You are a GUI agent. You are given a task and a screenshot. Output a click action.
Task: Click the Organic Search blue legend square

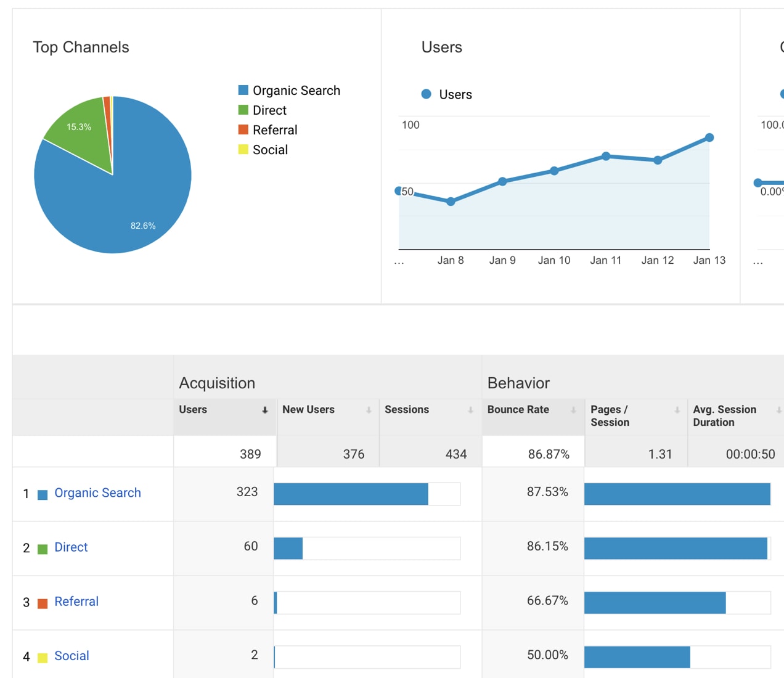(243, 89)
